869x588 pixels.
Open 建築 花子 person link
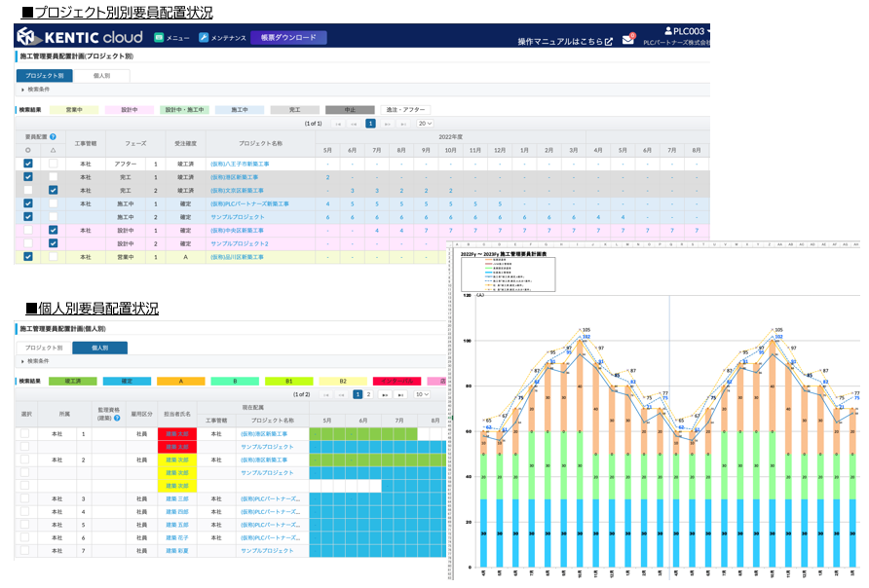coord(176,537)
